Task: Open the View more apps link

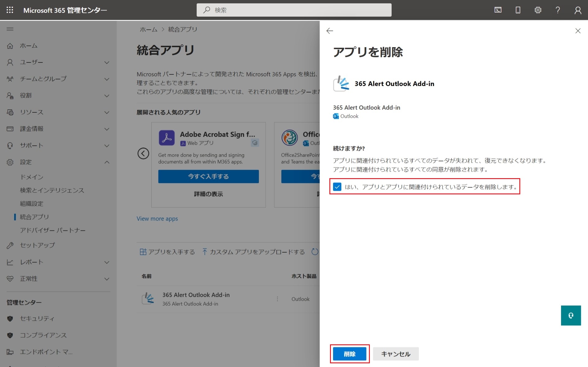Action: [157, 219]
